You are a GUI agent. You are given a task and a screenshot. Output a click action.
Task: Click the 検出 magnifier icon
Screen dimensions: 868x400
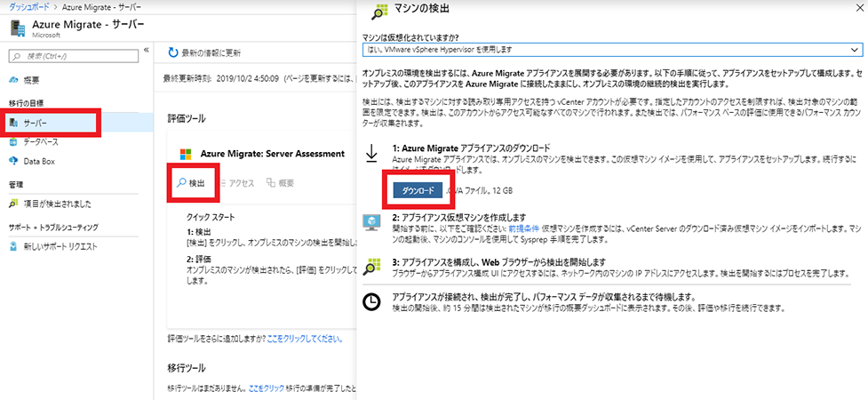click(180, 183)
